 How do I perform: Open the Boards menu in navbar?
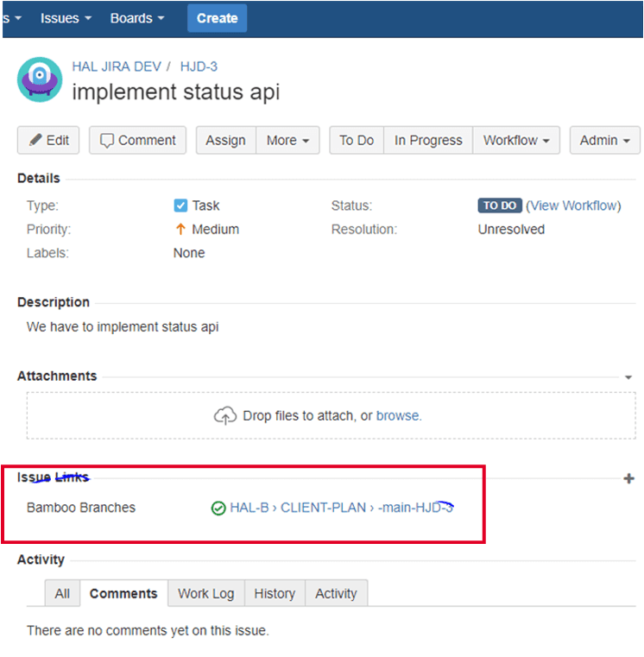pos(137,18)
